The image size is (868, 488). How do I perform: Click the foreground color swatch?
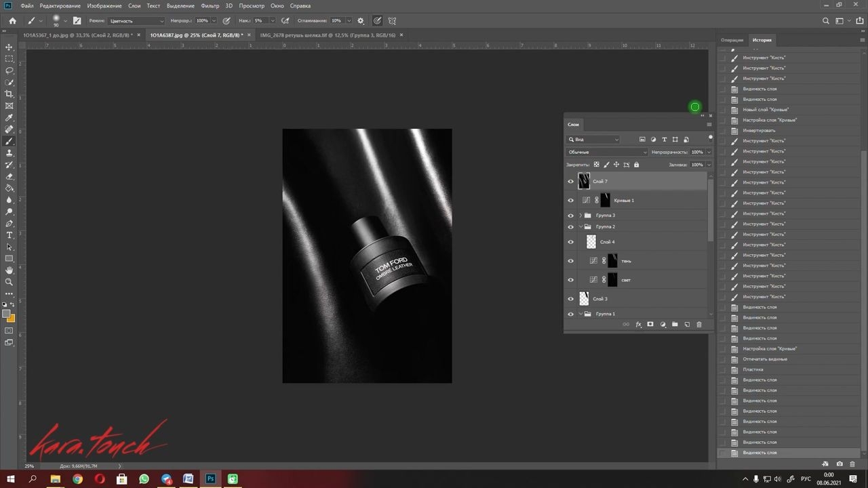(x=7, y=314)
